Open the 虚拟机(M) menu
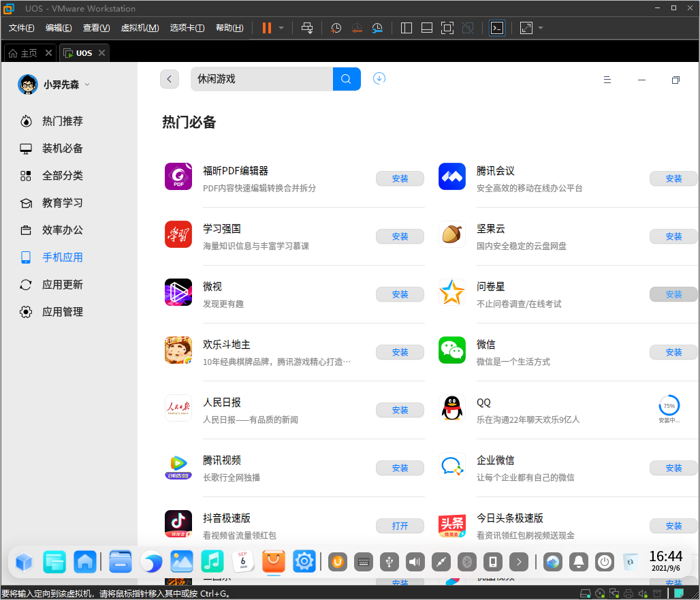Screen dimensions: 700x600 [x=140, y=28]
